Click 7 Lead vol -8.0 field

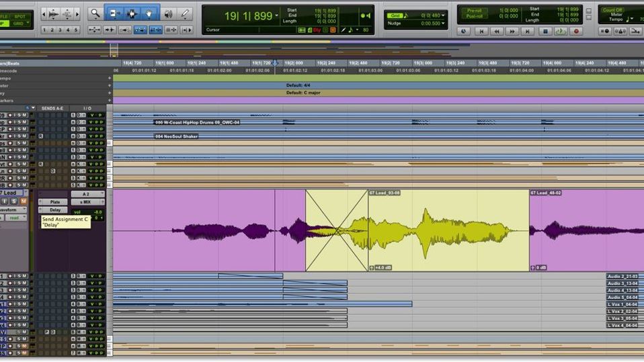(88, 212)
